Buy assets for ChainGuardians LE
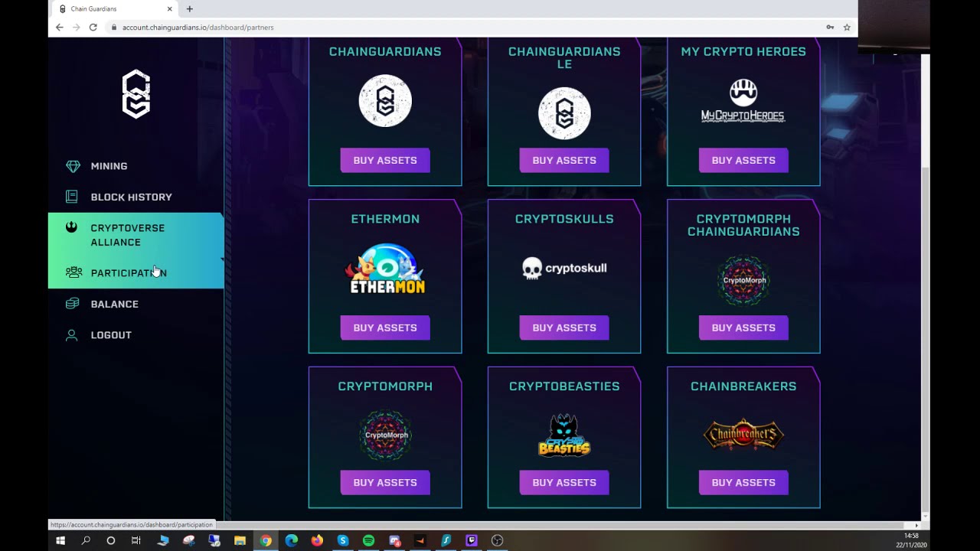Screen dimensions: 980x551 564,160
